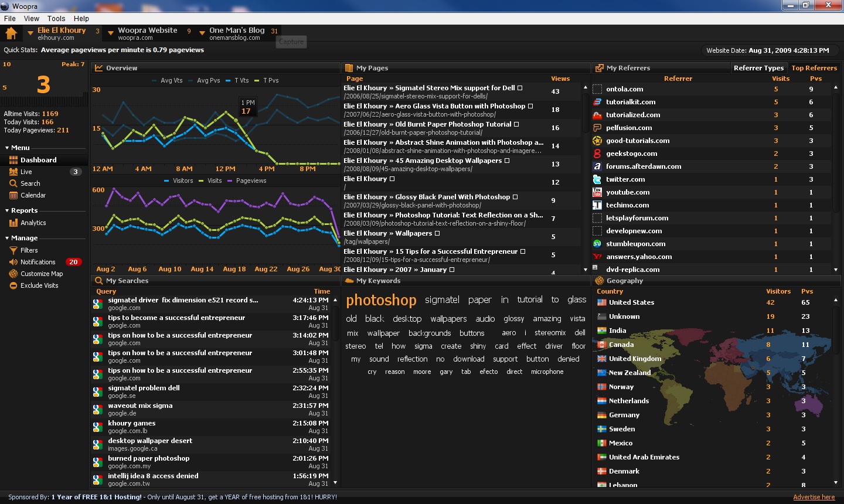Screen dimensions: 844x504
Task: Click the Geography globe icon
Action: coord(599,281)
